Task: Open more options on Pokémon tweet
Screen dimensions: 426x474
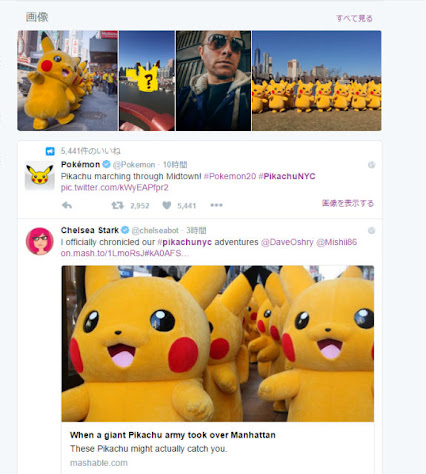Action: (216, 205)
